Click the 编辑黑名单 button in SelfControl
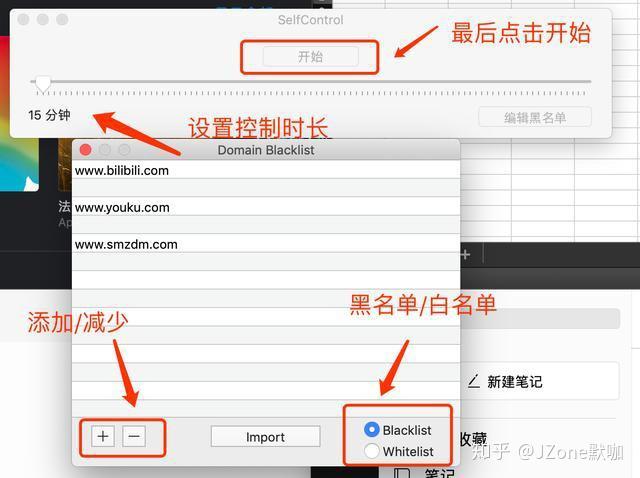The image size is (640, 478). (535, 118)
